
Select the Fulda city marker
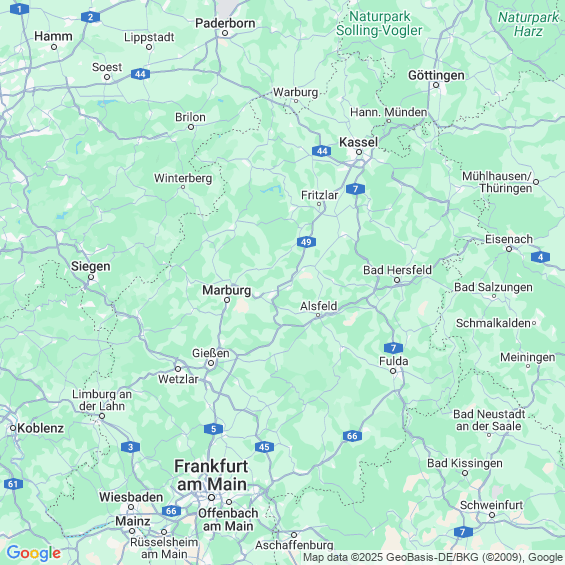[393, 371]
